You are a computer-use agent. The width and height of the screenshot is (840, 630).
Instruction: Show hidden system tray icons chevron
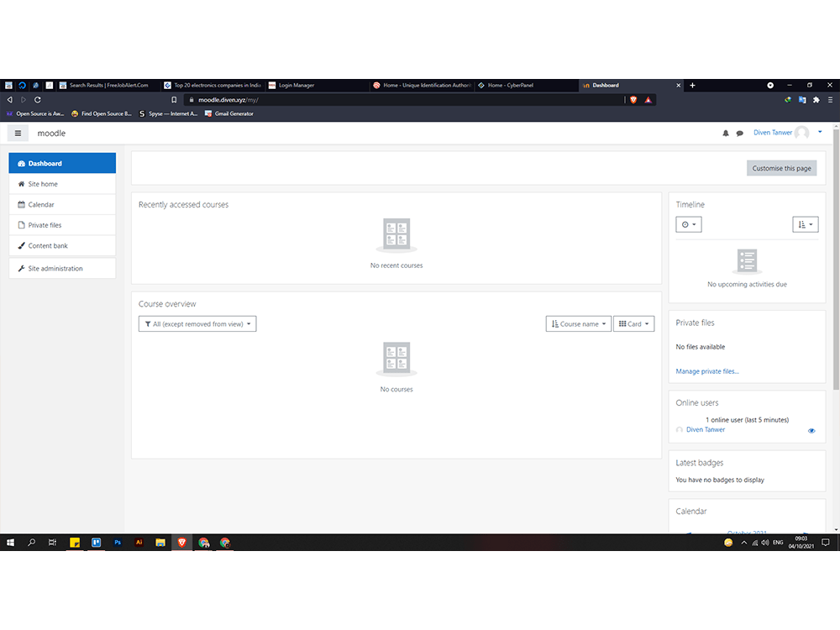(743, 543)
